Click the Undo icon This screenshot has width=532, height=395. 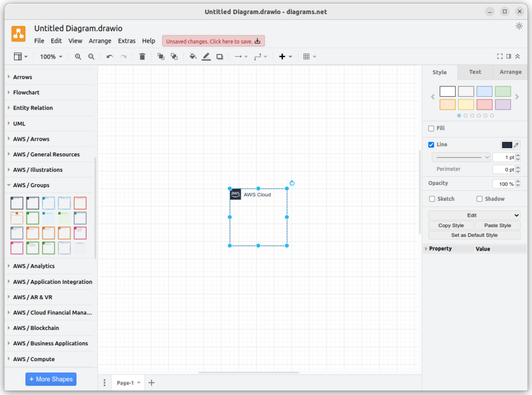[x=109, y=56]
